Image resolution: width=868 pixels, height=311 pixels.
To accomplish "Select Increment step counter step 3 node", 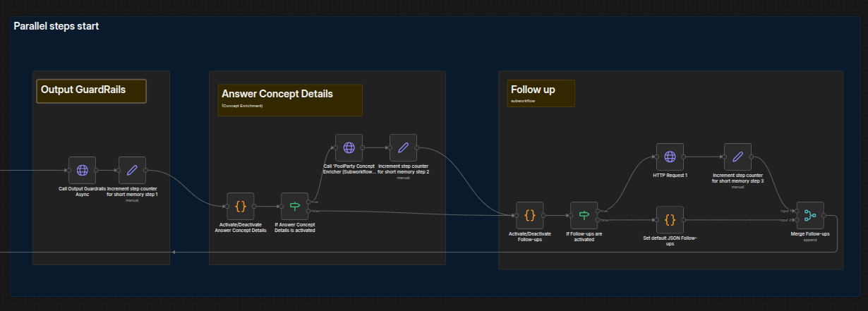I will point(737,157).
